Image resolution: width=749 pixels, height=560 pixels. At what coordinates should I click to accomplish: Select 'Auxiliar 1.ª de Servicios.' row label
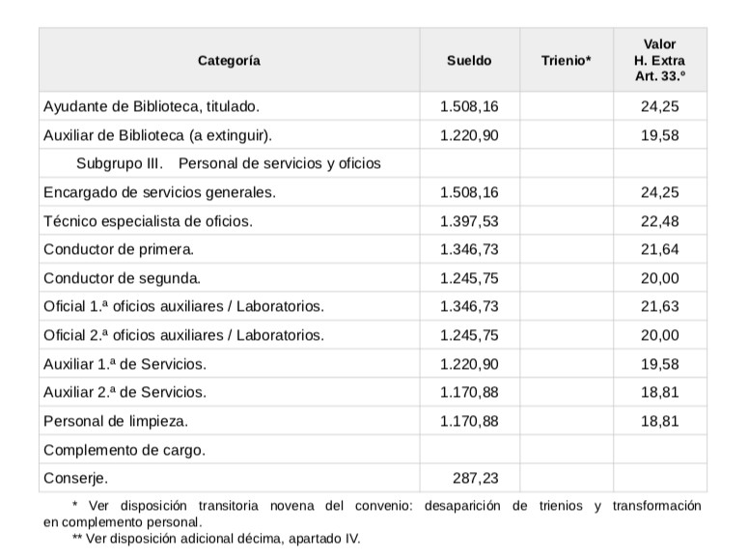[x=125, y=364]
